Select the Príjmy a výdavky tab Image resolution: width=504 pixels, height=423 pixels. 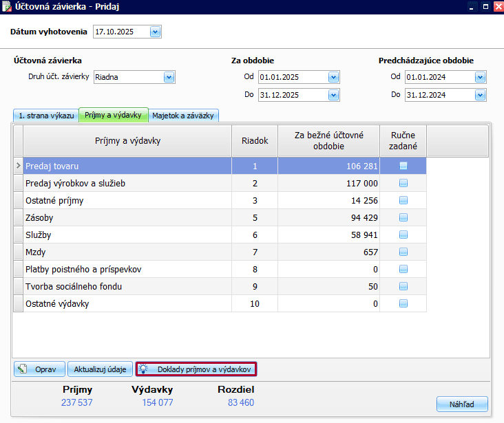(x=113, y=115)
